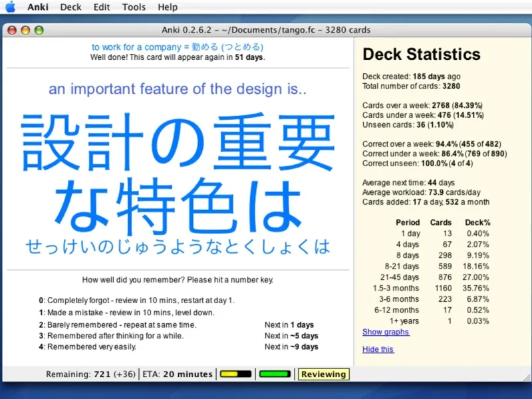Select answer option 3: Remembered after thinking
Image resolution: width=532 pixels, height=399 pixels.
coord(111,336)
